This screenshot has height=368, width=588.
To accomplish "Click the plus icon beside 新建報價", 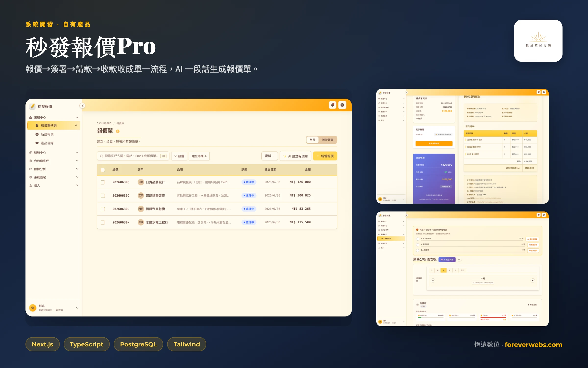I will tap(37, 134).
